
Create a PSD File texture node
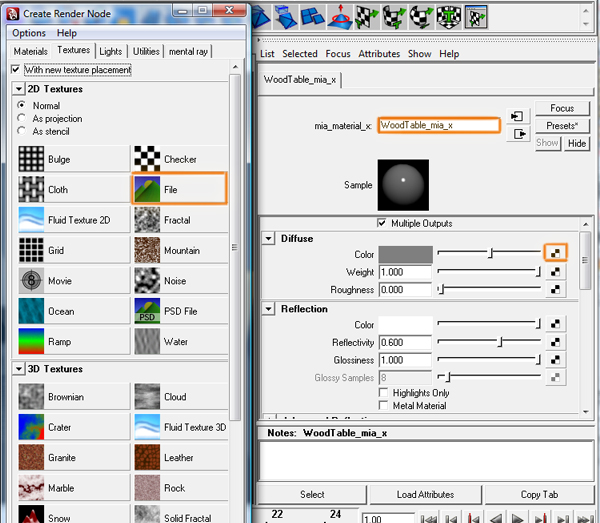(180, 311)
